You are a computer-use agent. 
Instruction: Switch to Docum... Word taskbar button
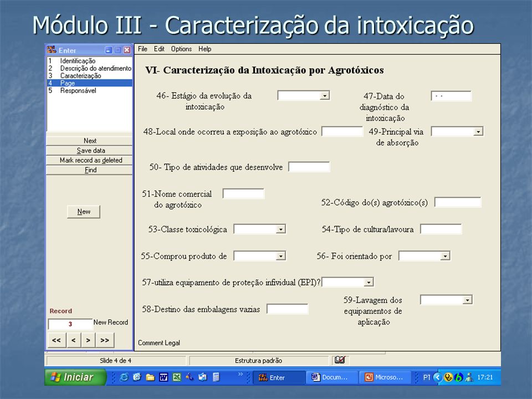click(x=331, y=377)
